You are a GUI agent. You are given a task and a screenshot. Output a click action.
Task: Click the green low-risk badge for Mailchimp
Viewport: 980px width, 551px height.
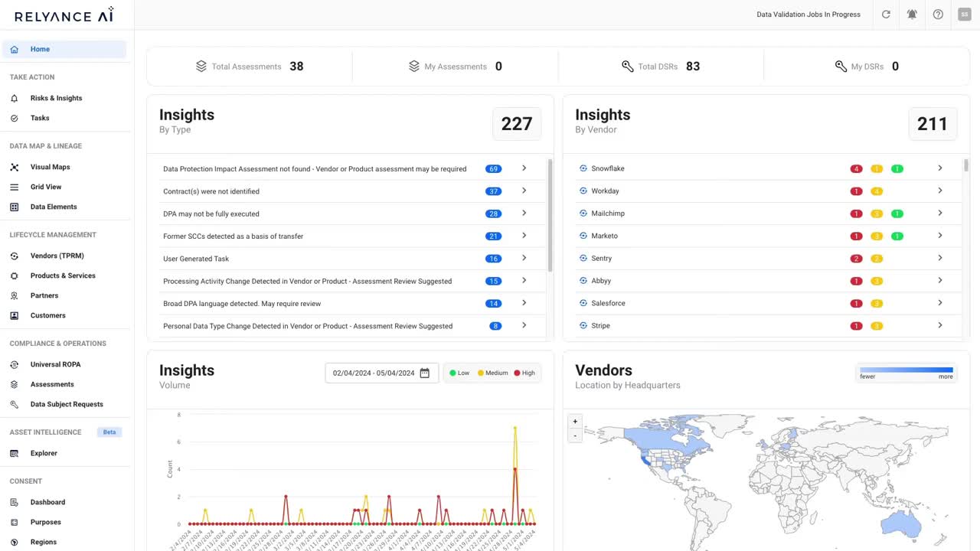coord(897,214)
